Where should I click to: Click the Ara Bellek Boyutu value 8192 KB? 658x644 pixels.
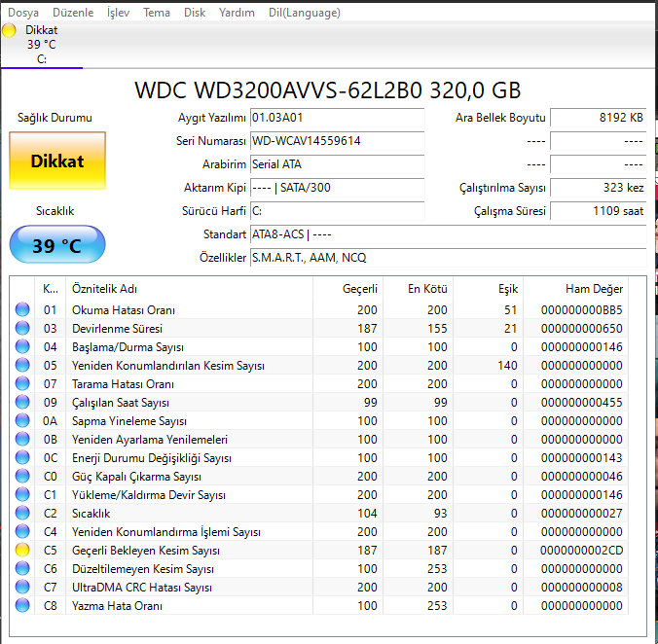598,118
